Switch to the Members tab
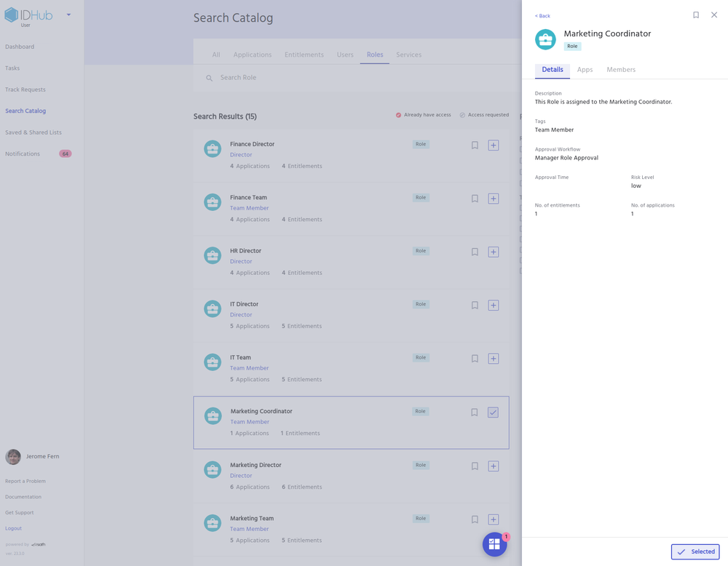The width and height of the screenshot is (728, 566). pyautogui.click(x=621, y=70)
